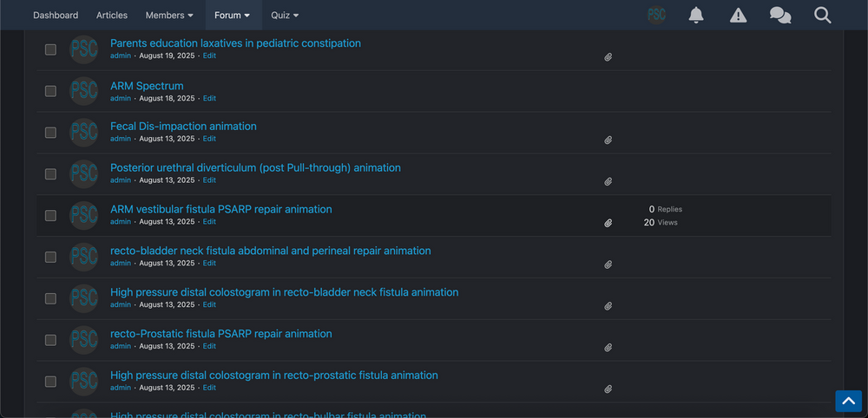Viewport: 868px width, 418px height.
Task: Click the 20 Views count on ARM vestibular row
Action: (x=661, y=222)
